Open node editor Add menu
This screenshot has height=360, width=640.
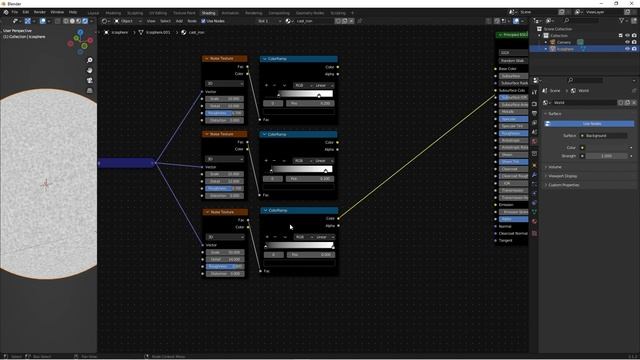coord(179,21)
